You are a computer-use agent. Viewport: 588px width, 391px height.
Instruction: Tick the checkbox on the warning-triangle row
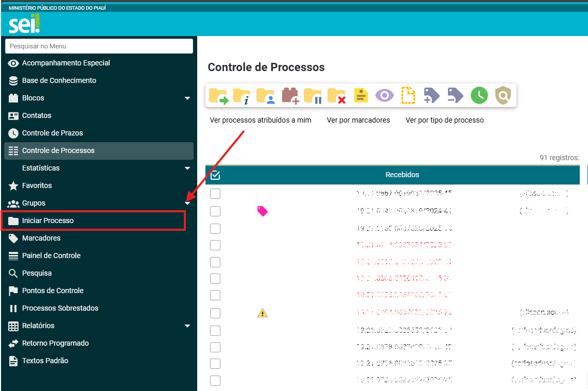coord(215,313)
